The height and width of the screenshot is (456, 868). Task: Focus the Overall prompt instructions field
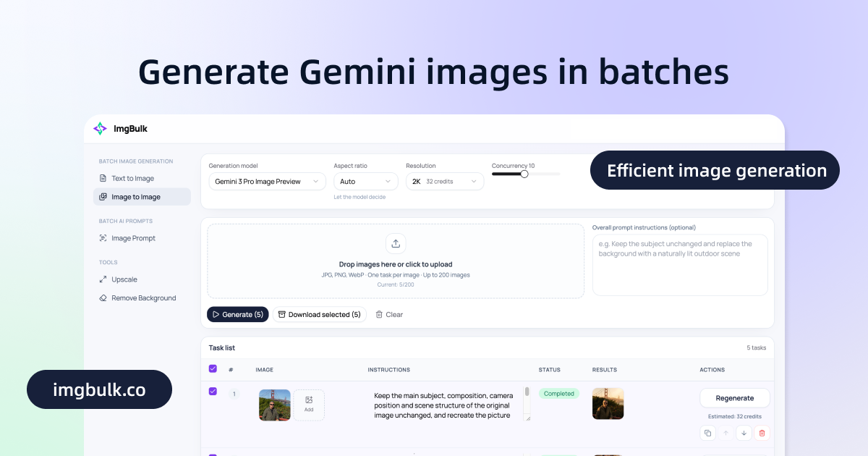tap(680, 265)
